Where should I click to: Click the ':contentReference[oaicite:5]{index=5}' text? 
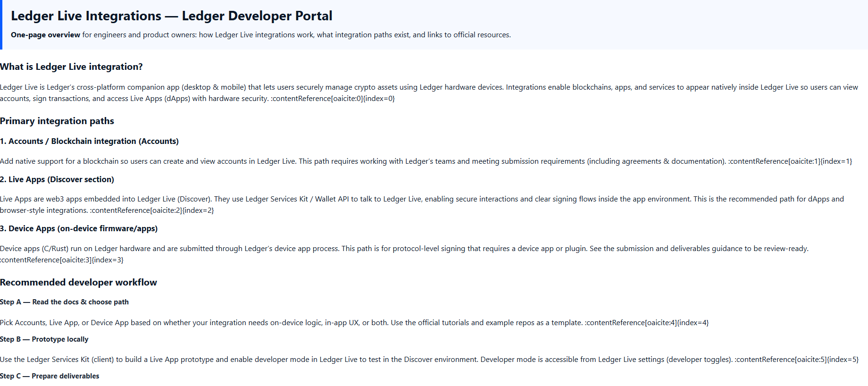point(797,360)
